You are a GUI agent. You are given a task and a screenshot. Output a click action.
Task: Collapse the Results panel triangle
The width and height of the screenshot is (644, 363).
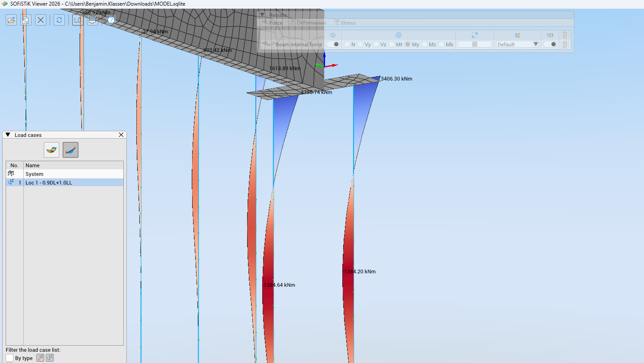(262, 15)
